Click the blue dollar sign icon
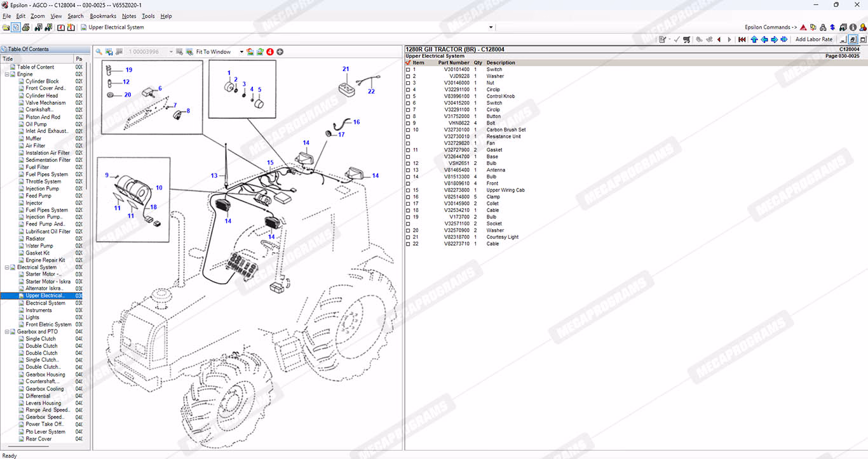The height and width of the screenshot is (459, 868). pos(832,27)
